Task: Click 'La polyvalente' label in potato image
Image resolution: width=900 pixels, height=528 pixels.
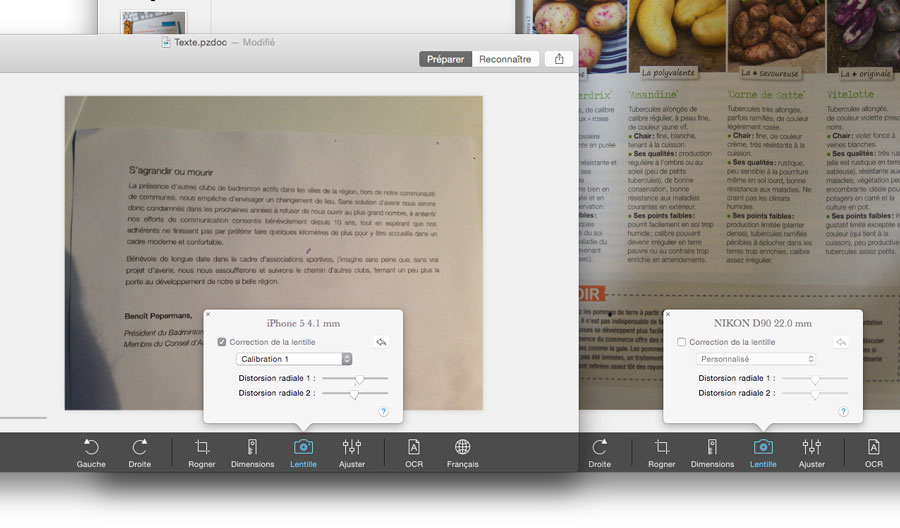Action: [668, 73]
